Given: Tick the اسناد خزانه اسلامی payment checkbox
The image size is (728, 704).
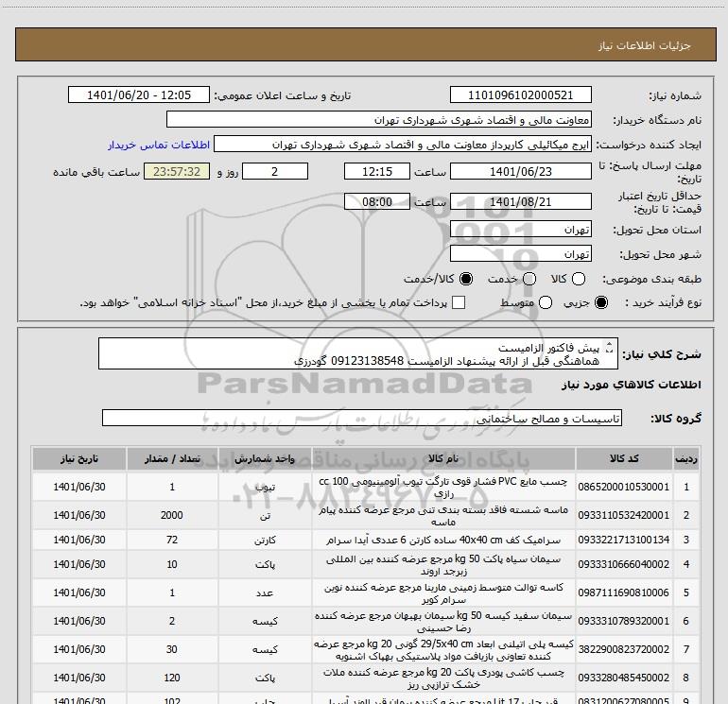Looking at the screenshot, I should [x=459, y=303].
